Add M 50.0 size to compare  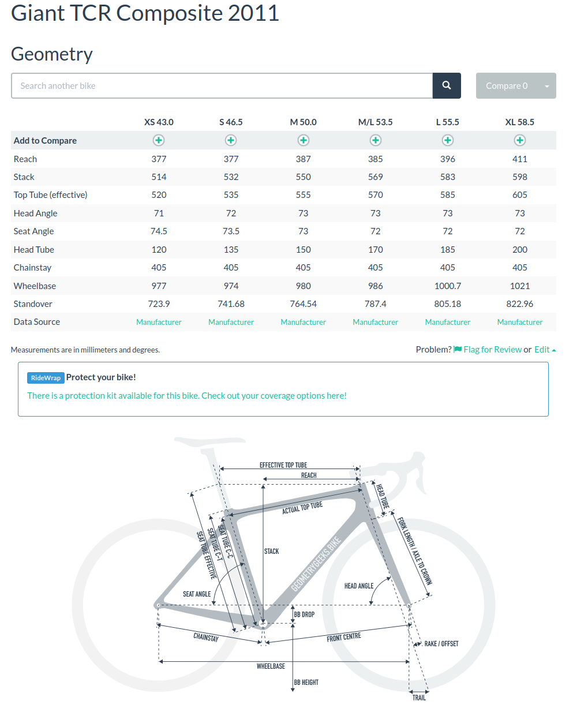[304, 140]
